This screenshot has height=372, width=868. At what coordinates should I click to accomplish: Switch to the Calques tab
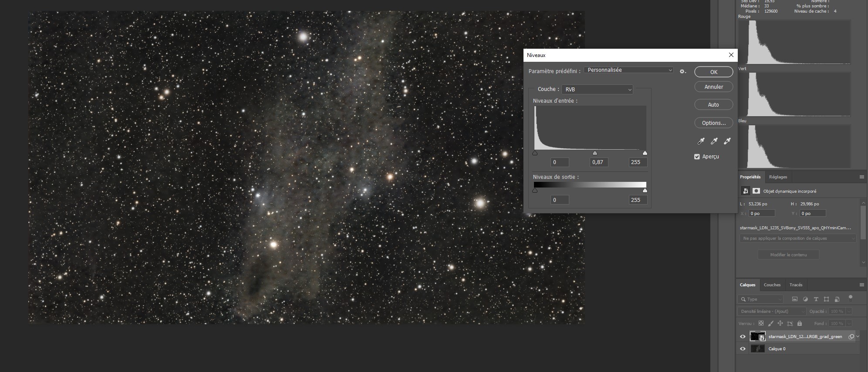click(x=748, y=285)
